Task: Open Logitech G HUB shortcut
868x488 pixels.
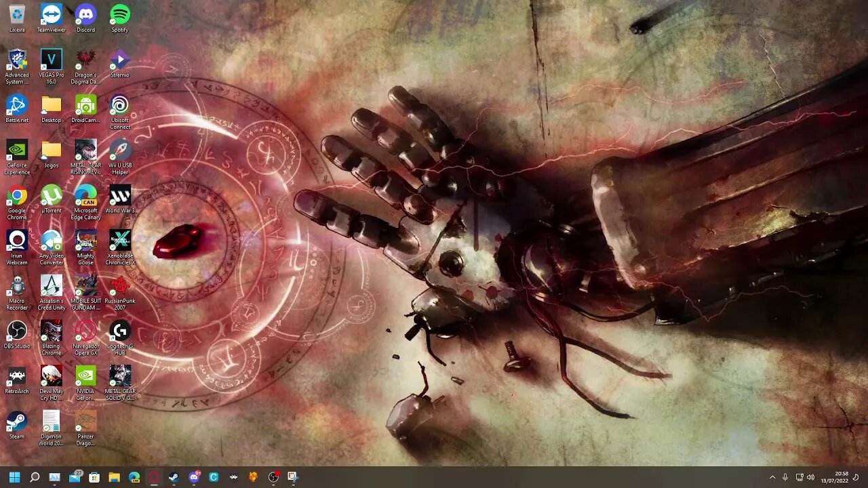Action: [x=119, y=338]
